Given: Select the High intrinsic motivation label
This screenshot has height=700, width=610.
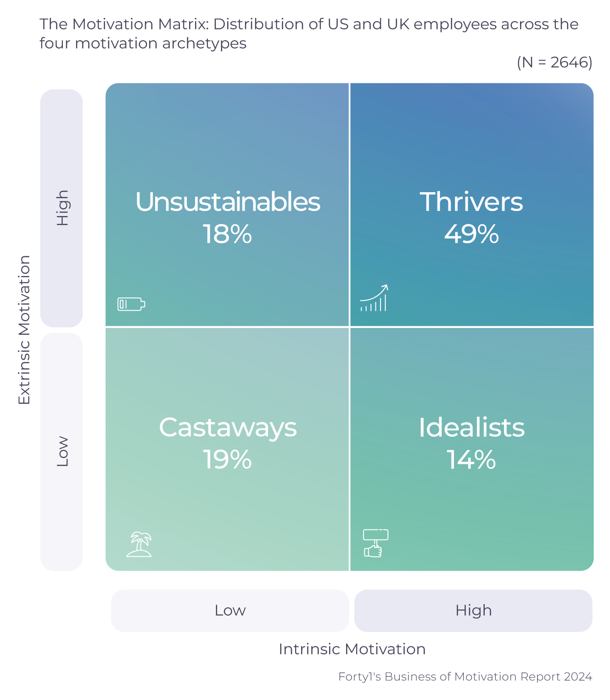Looking at the screenshot, I should pyautogui.click(x=473, y=611).
